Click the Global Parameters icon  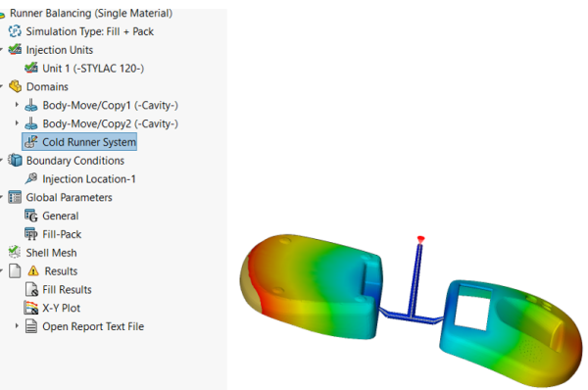[15, 197]
